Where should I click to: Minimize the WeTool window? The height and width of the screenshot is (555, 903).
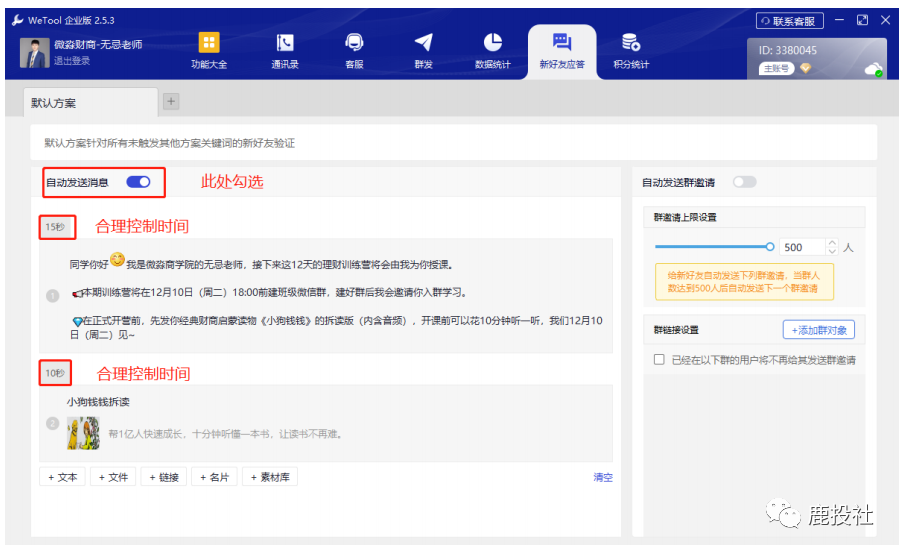(839, 20)
